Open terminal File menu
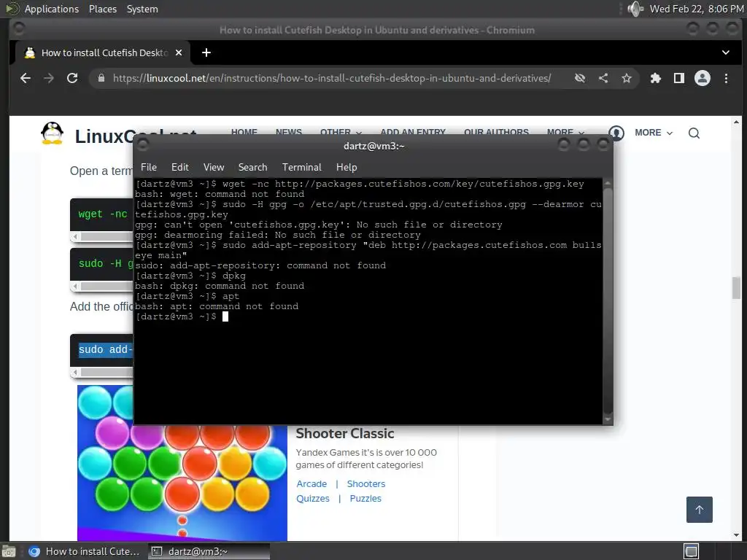This screenshot has width=747, height=560. point(149,167)
